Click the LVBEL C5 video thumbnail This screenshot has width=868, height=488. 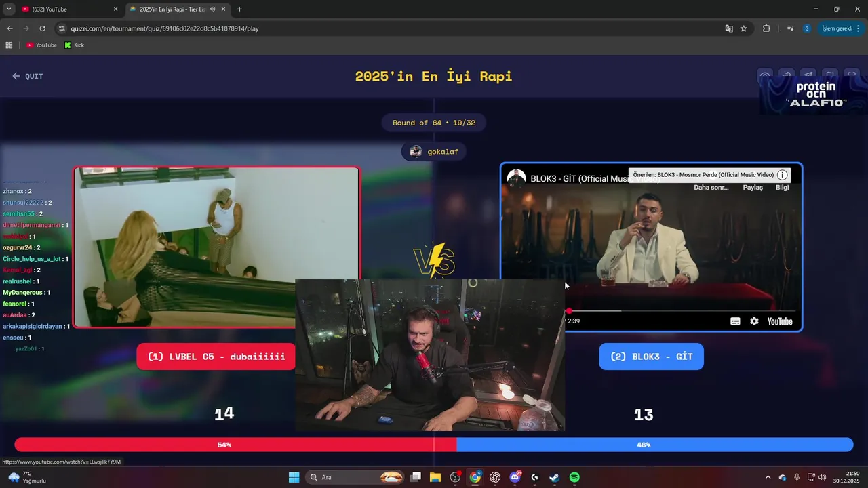coord(216,247)
